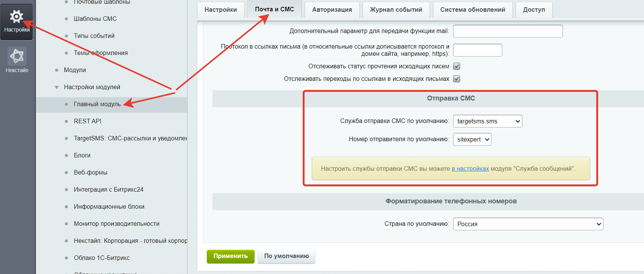
Task: Toggle tracking link clicks in outgoing emails
Action: point(457,79)
